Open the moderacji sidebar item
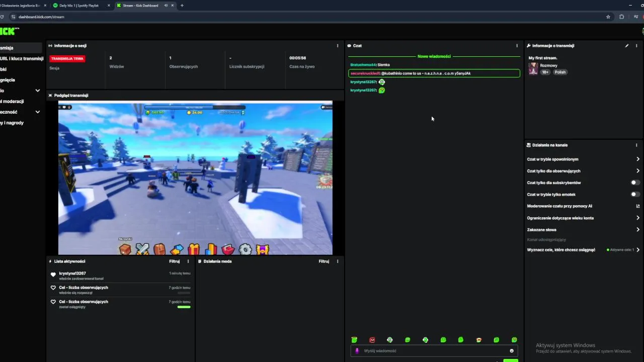This screenshot has width=644, height=362. tap(12, 101)
